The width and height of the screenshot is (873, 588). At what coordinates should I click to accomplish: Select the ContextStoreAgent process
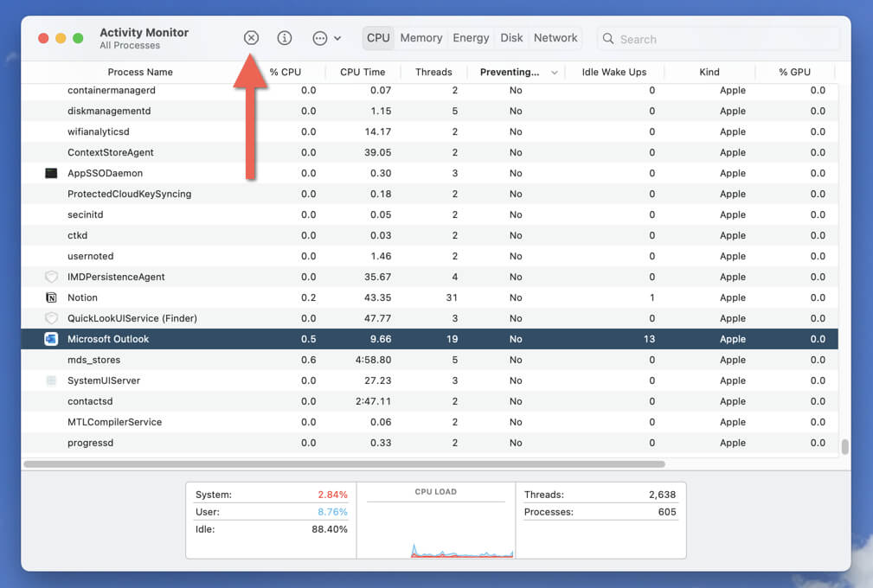pos(429,152)
